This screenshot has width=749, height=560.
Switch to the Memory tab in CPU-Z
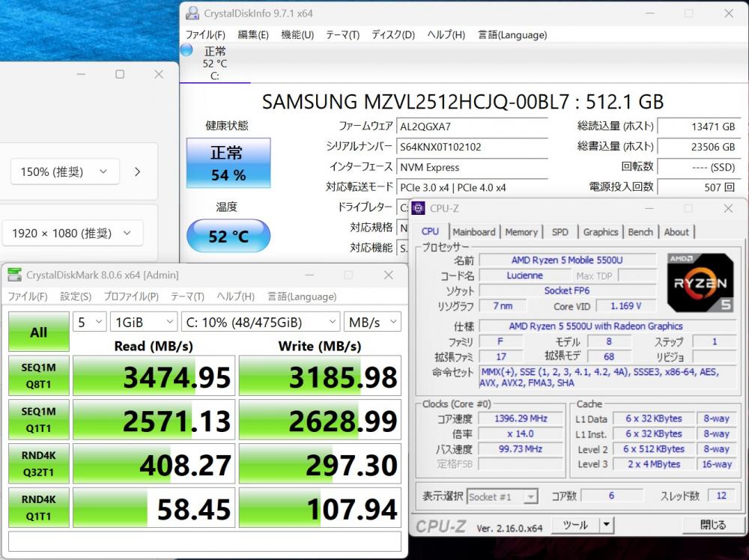click(521, 232)
